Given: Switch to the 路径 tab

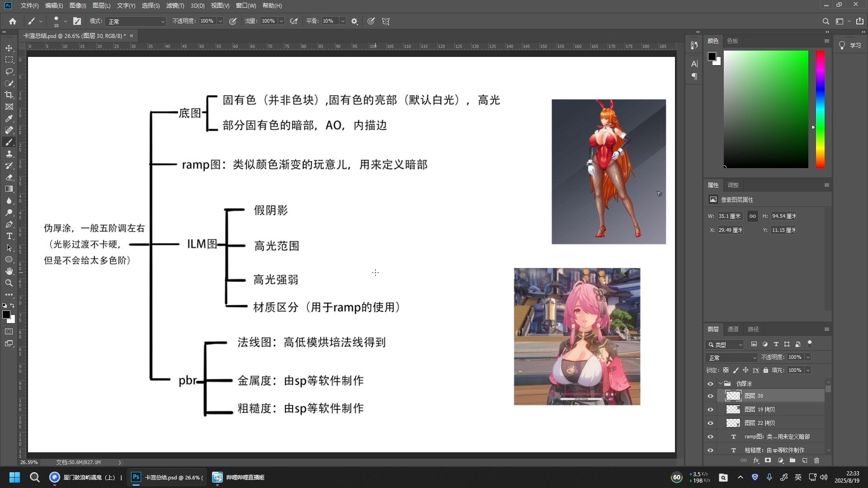Looking at the screenshot, I should pyautogui.click(x=753, y=329).
